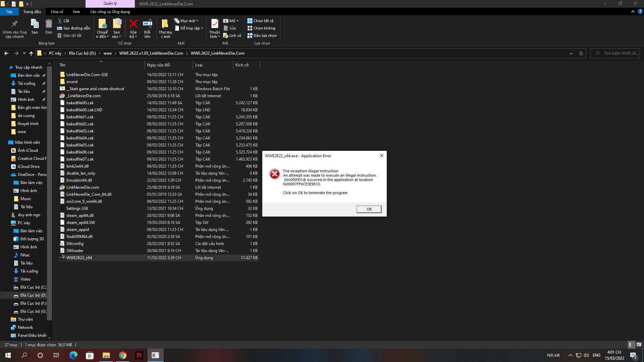The image size is (644, 362).
Task: Click the Up-one-level arrow in navigation bar
Action: click(x=31, y=53)
